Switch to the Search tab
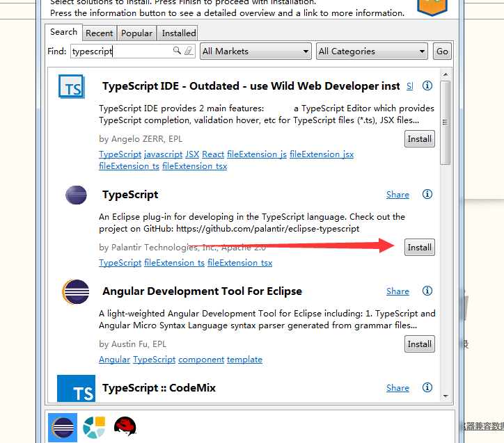Viewport: 504px width, 443px height. coord(63,32)
